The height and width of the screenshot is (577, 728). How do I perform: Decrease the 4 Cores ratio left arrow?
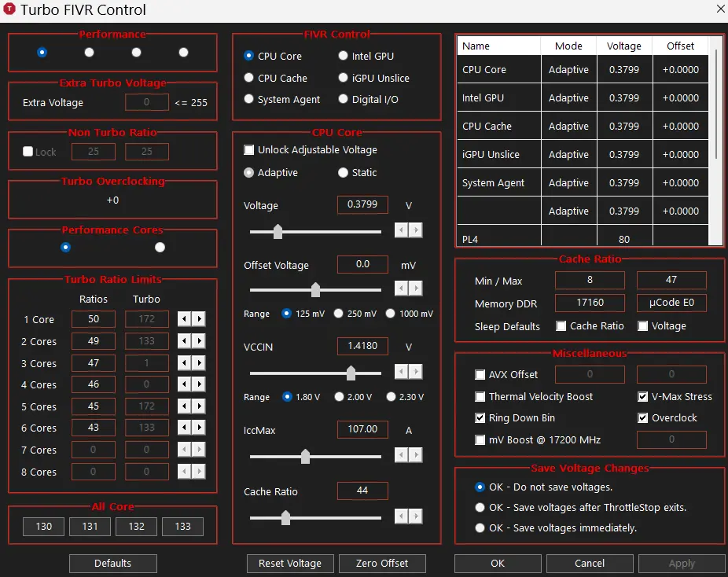(x=184, y=384)
